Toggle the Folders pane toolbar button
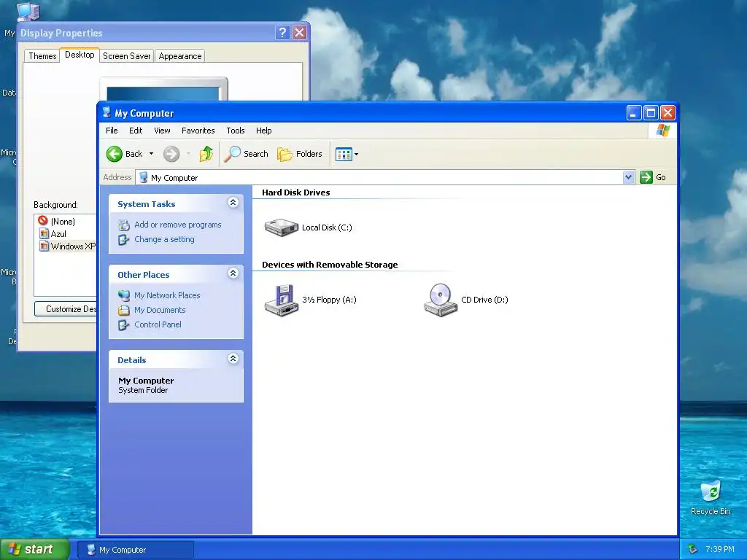The image size is (747, 560). pyautogui.click(x=300, y=154)
